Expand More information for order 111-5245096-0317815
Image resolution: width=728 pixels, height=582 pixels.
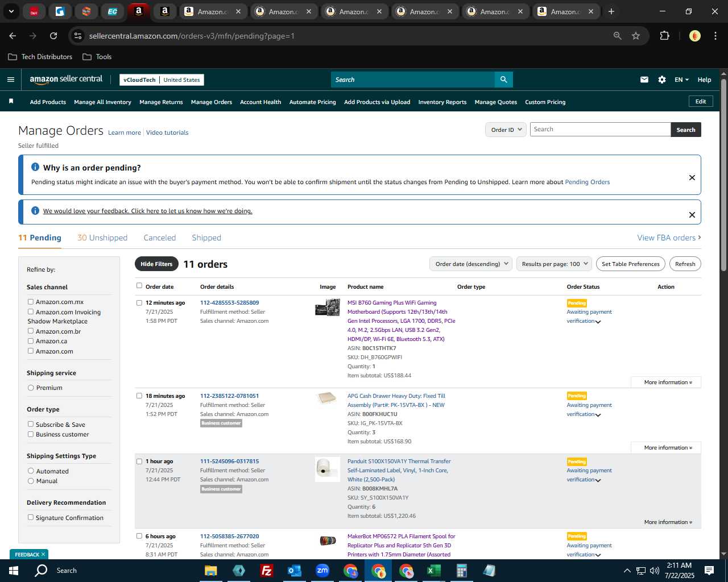tap(668, 522)
